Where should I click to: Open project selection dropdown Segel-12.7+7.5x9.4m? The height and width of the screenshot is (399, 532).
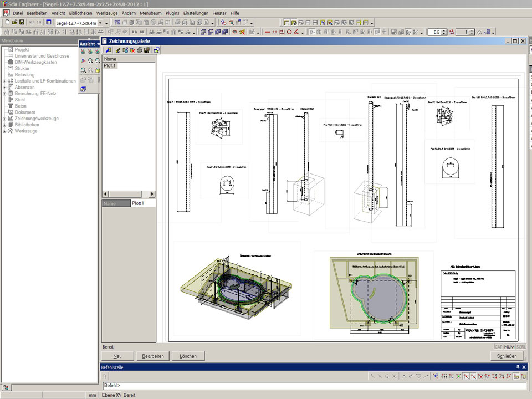[100, 23]
